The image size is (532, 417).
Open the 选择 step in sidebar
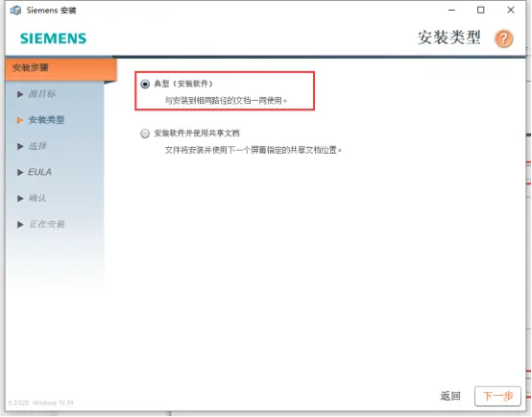37,146
